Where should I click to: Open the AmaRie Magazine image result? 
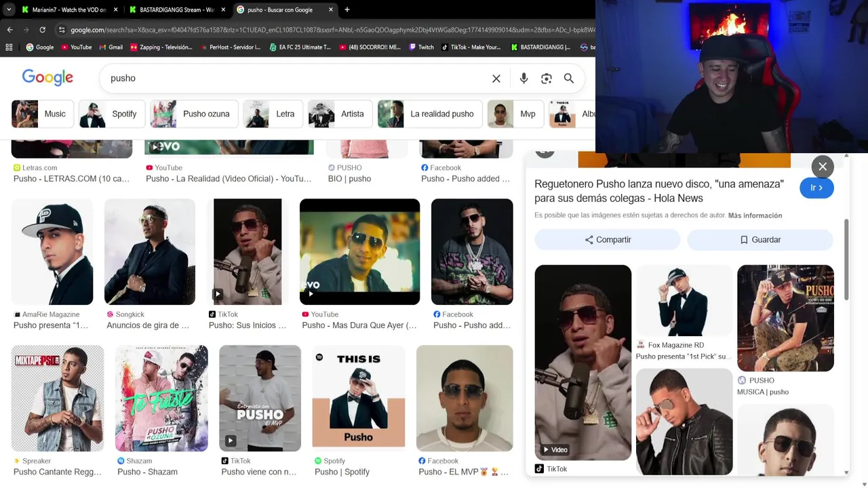[52, 251]
